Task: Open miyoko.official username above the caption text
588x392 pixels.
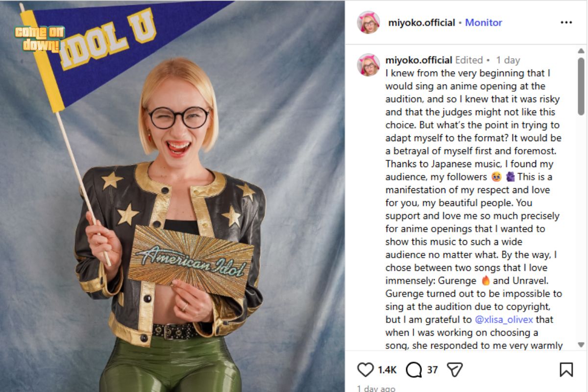Action: point(419,60)
